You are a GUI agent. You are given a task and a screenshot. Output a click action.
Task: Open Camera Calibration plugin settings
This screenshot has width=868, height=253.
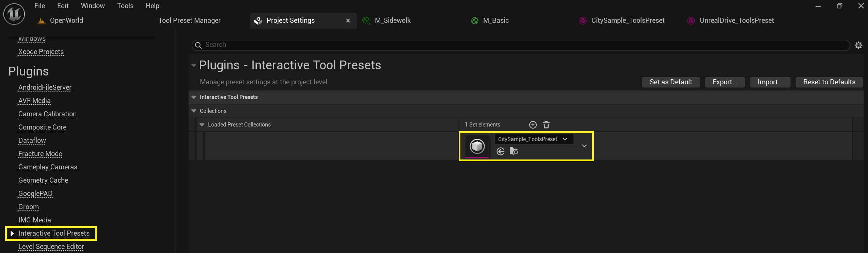click(47, 114)
